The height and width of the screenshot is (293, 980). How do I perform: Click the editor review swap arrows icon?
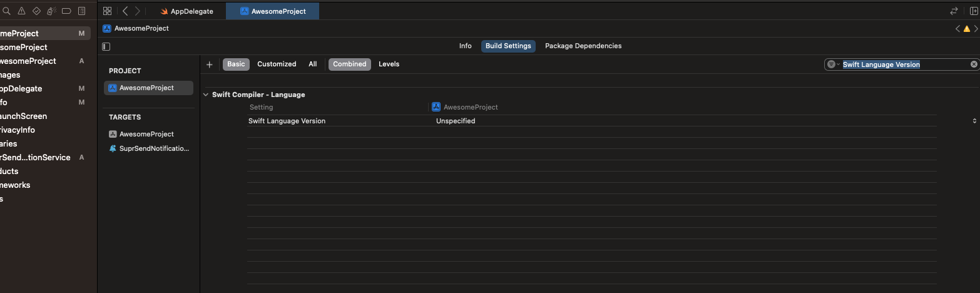954,11
